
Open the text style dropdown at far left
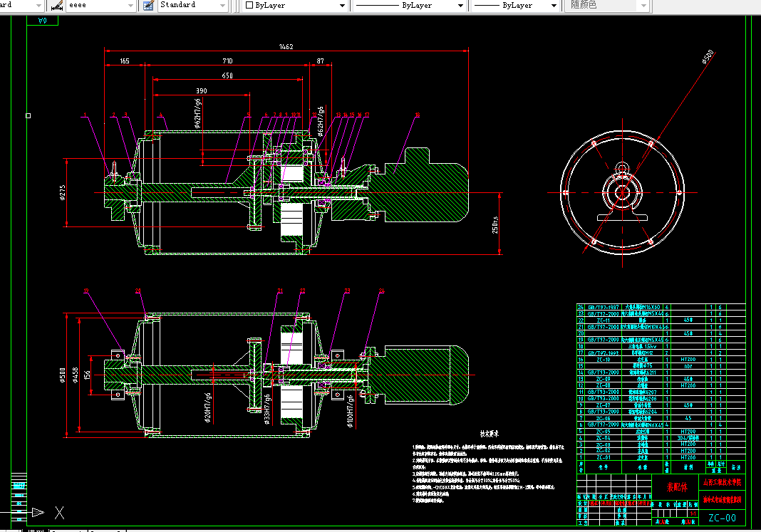pyautogui.click(x=38, y=6)
